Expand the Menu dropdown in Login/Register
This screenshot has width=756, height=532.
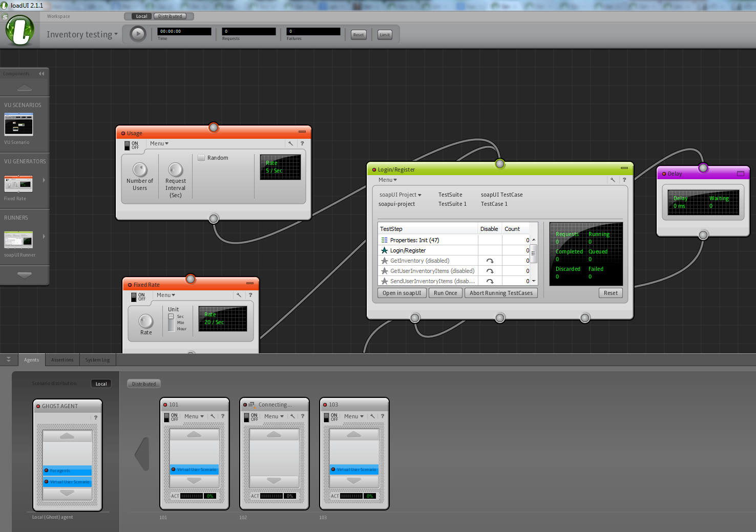coord(387,180)
